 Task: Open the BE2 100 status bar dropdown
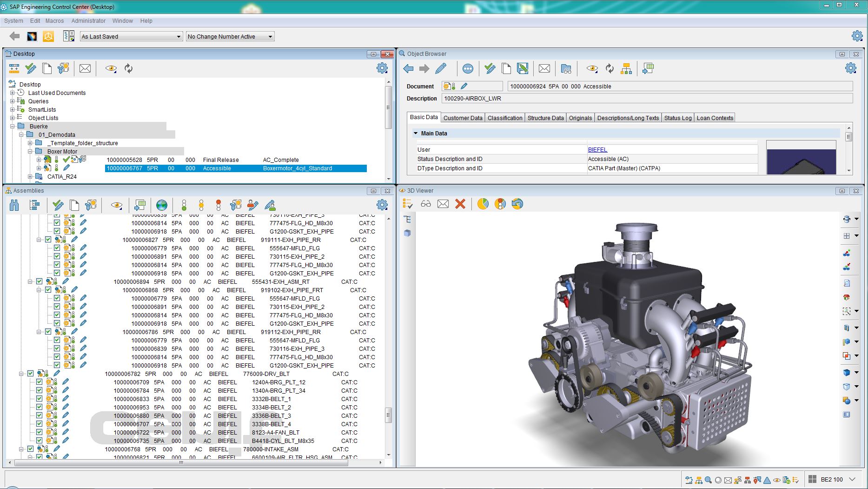pos(852,479)
